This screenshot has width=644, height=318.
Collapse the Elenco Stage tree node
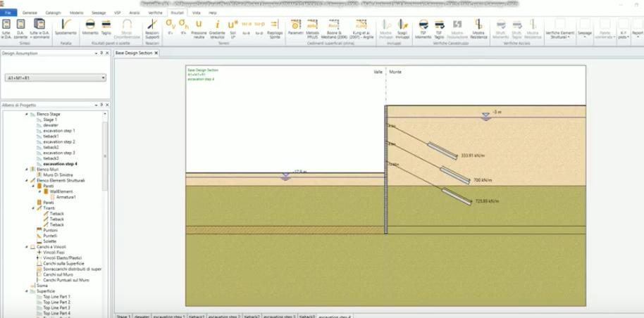tap(27, 114)
